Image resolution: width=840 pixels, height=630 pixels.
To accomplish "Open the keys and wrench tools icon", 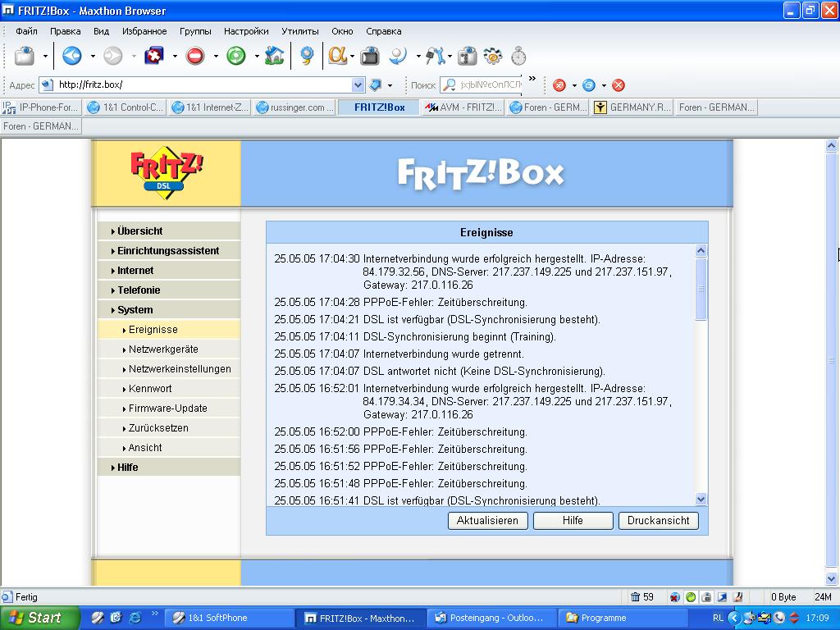I will (436, 56).
